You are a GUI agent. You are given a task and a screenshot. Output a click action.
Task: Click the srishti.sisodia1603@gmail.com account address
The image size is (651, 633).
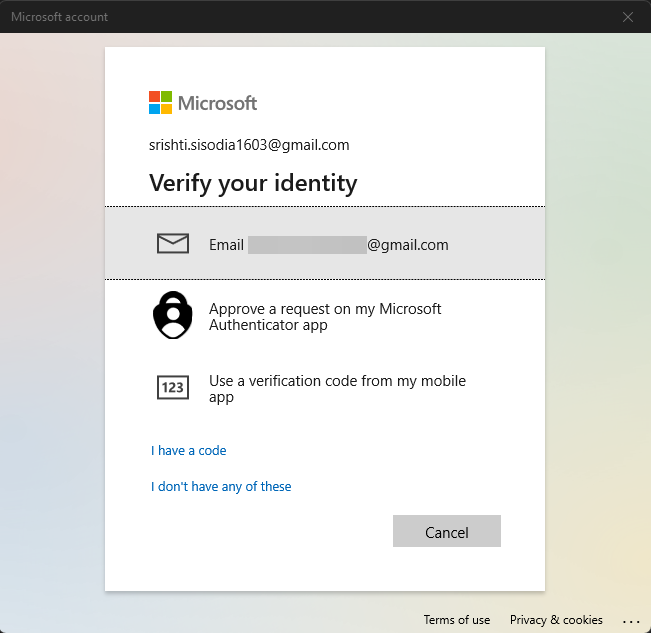click(x=249, y=145)
